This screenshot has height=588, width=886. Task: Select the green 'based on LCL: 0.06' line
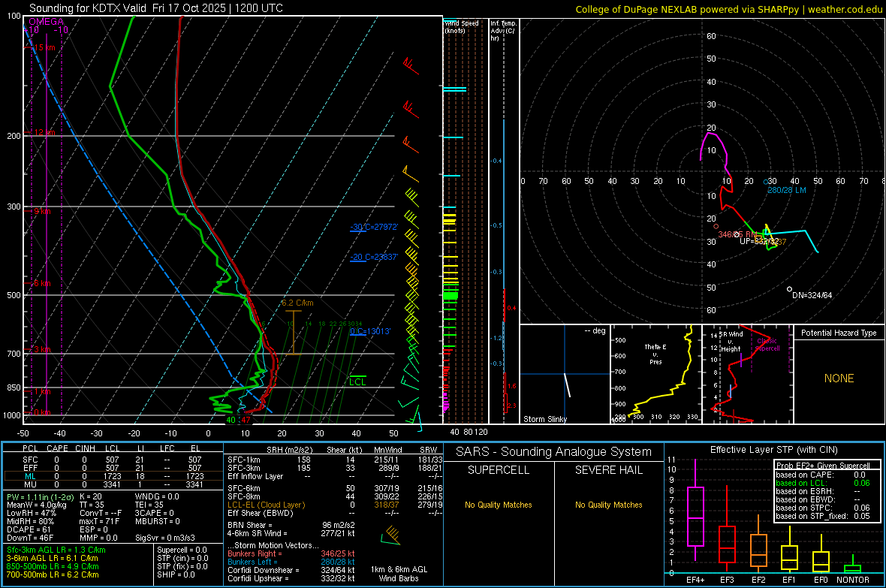click(823, 483)
